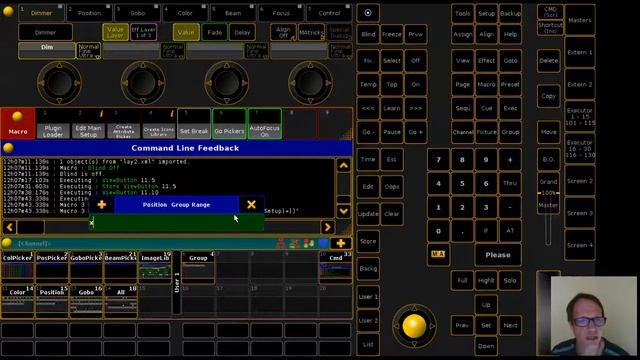Open the Normal resolution dropdown beside Dim
This screenshot has width=640, height=360.
[x=89, y=51]
